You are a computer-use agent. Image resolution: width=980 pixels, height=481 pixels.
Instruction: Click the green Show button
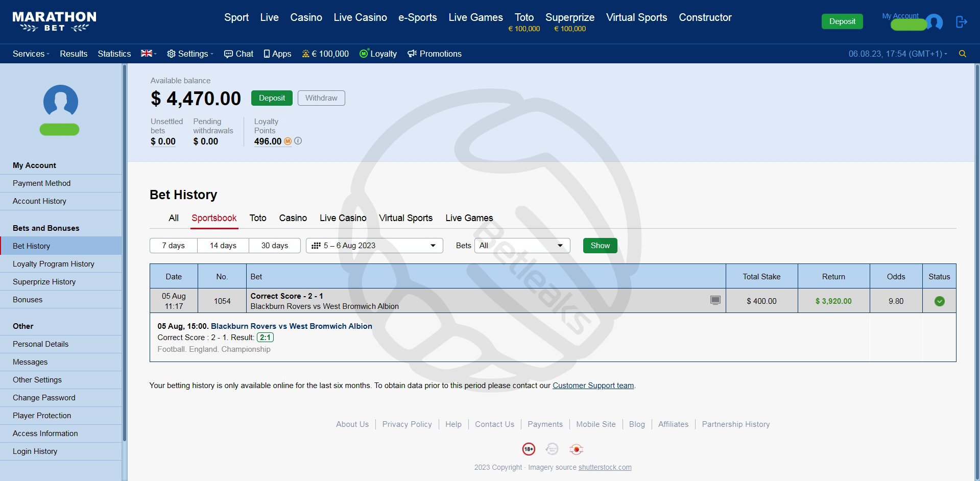(600, 246)
